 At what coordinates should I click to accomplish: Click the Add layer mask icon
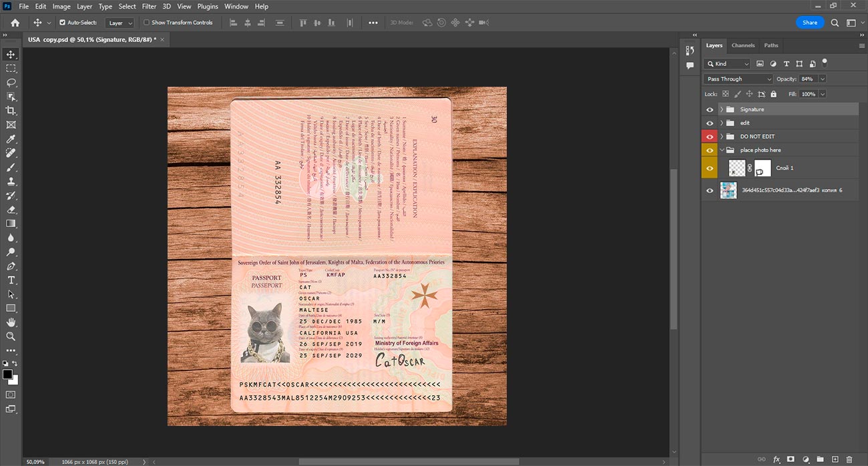pos(791,459)
